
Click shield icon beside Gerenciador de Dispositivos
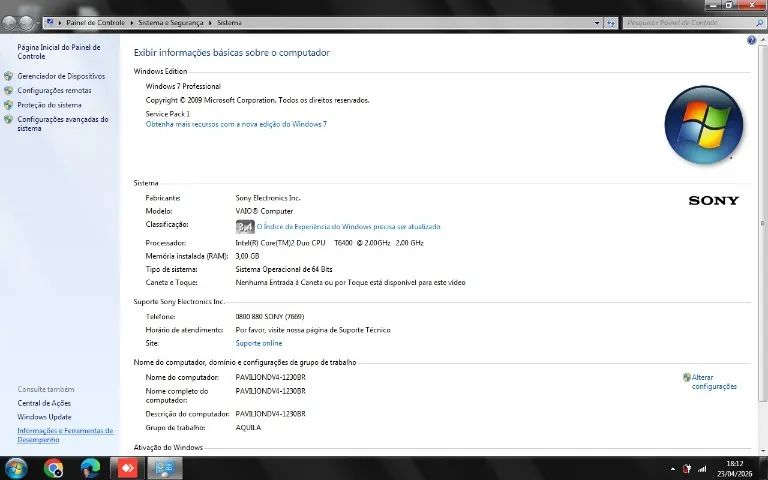(x=8, y=76)
